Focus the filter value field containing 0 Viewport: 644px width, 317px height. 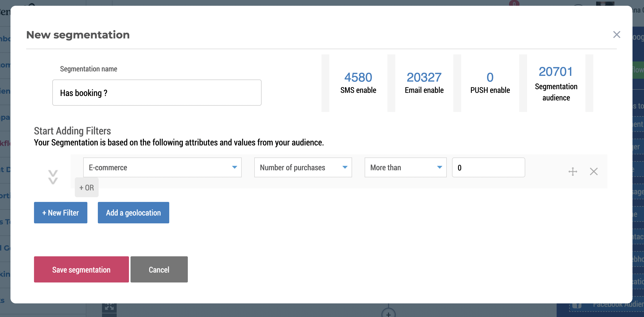[x=489, y=167]
